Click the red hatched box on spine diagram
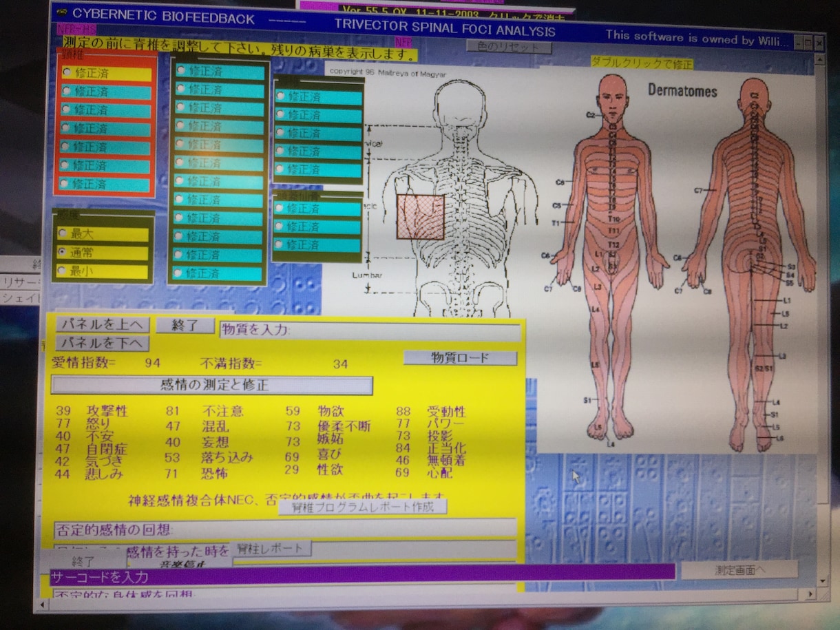Screen dimensions: 840x630 coord(420,217)
